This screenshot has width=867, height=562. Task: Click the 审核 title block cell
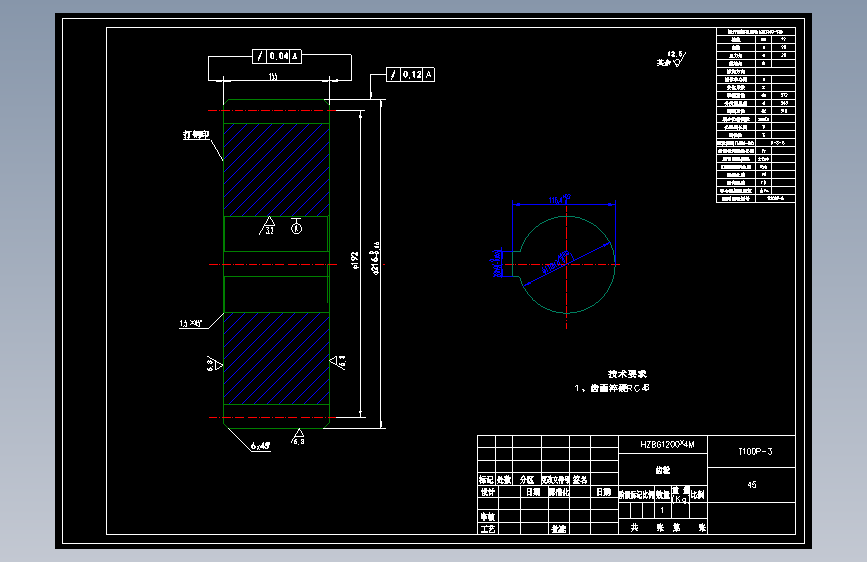pyautogui.click(x=488, y=516)
